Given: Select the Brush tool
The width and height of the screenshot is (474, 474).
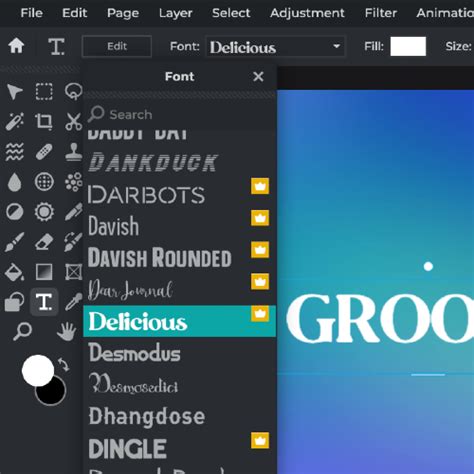Looking at the screenshot, I should coord(15,242).
